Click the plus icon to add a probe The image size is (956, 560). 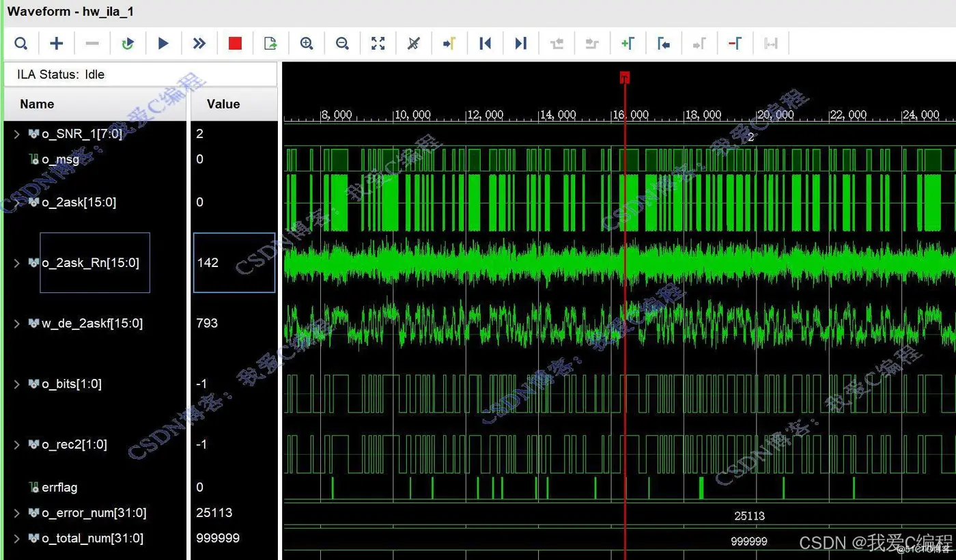pos(57,44)
